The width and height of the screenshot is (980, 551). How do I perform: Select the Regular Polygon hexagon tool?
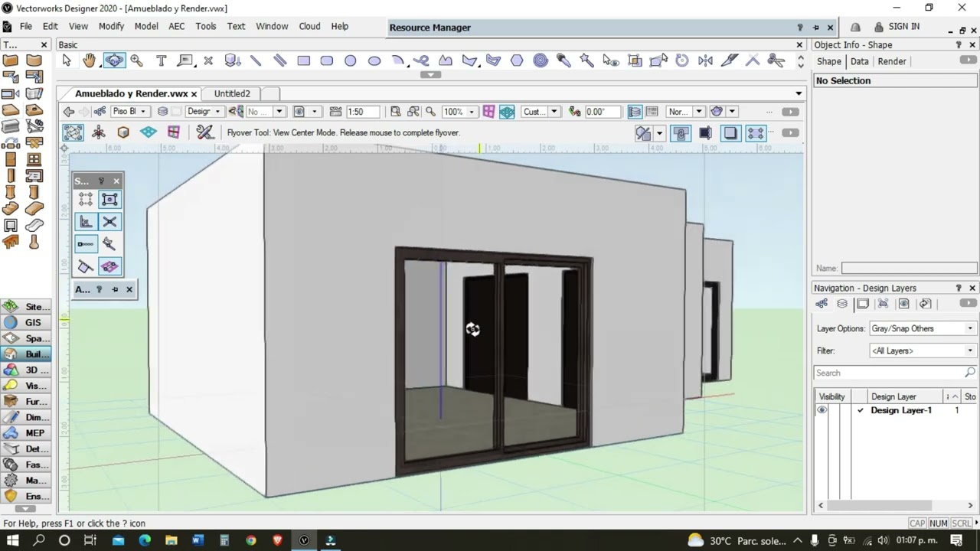pyautogui.click(x=517, y=60)
